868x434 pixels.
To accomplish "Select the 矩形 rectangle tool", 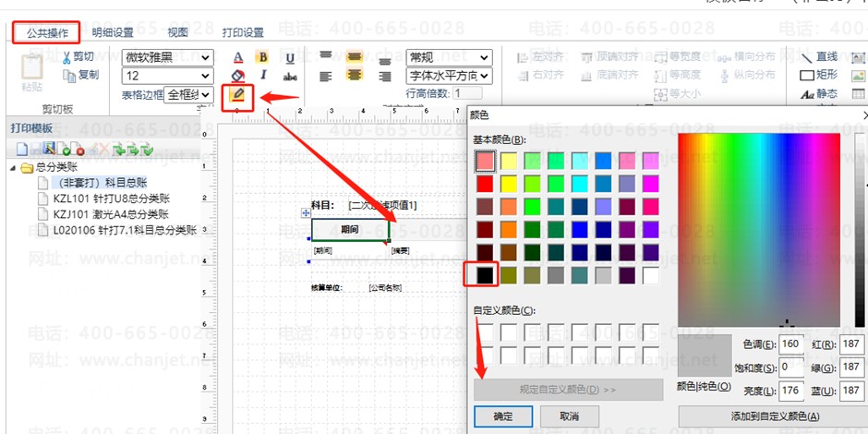I will pyautogui.click(x=819, y=75).
